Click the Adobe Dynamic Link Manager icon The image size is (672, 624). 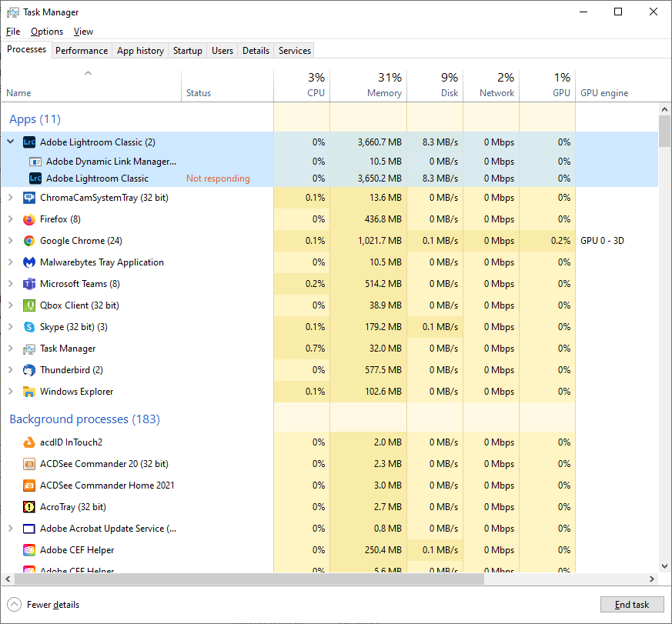[35, 162]
